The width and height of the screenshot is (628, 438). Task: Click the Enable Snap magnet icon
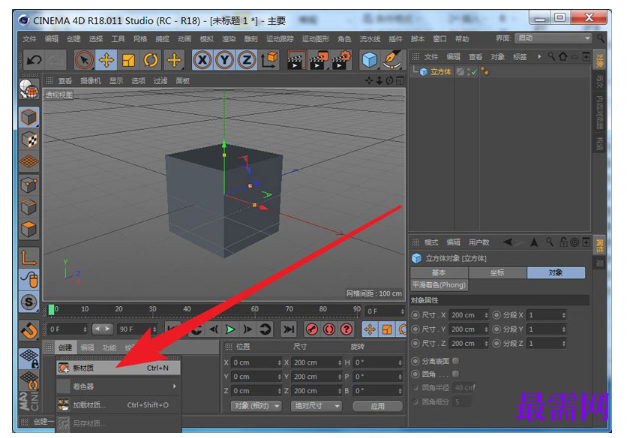coord(29,331)
